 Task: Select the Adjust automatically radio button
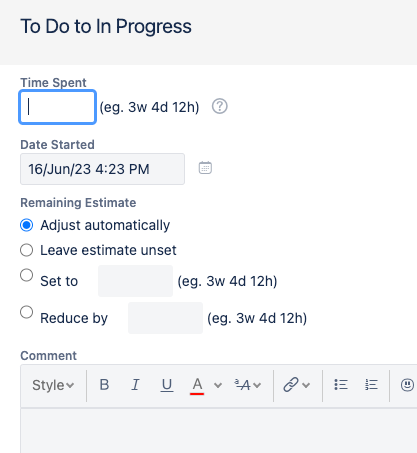[27, 225]
